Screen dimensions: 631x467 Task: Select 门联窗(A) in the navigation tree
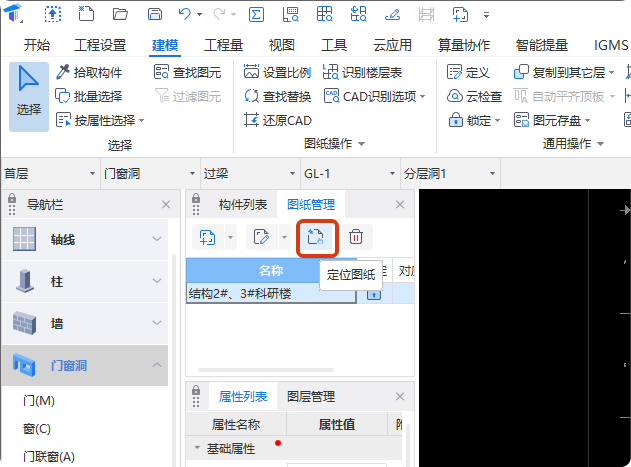(49, 457)
